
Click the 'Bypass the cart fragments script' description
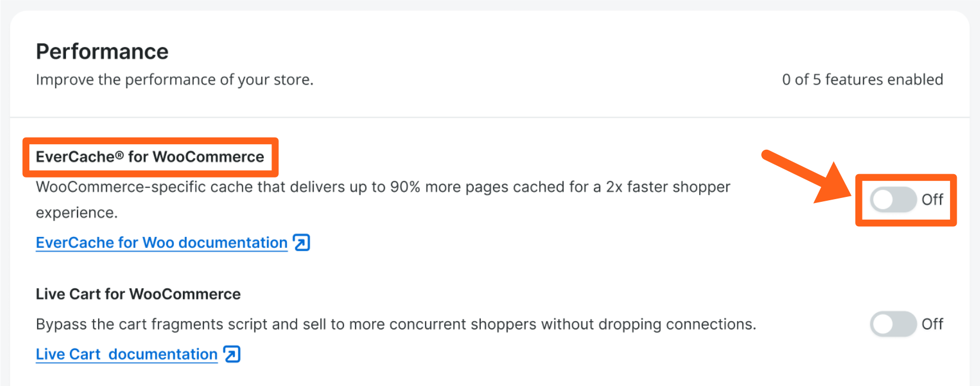click(396, 324)
